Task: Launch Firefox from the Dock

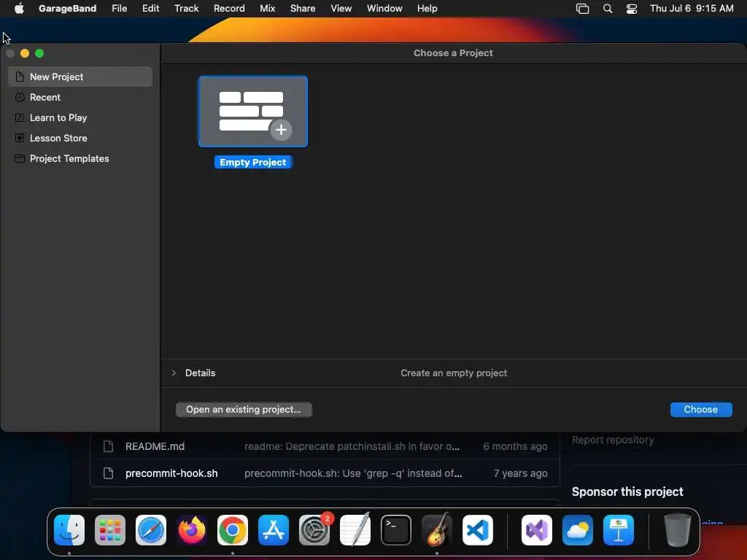Action: tap(192, 530)
